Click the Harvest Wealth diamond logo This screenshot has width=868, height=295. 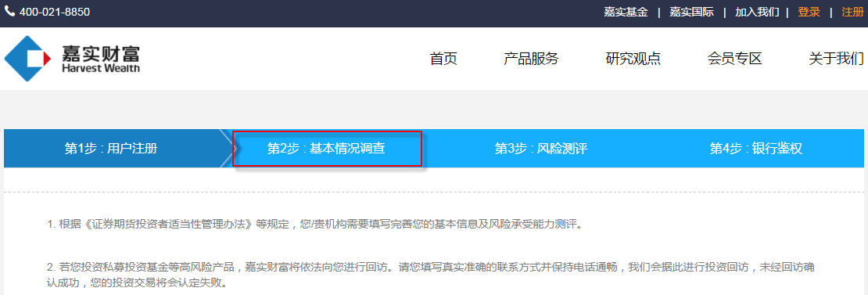27,59
